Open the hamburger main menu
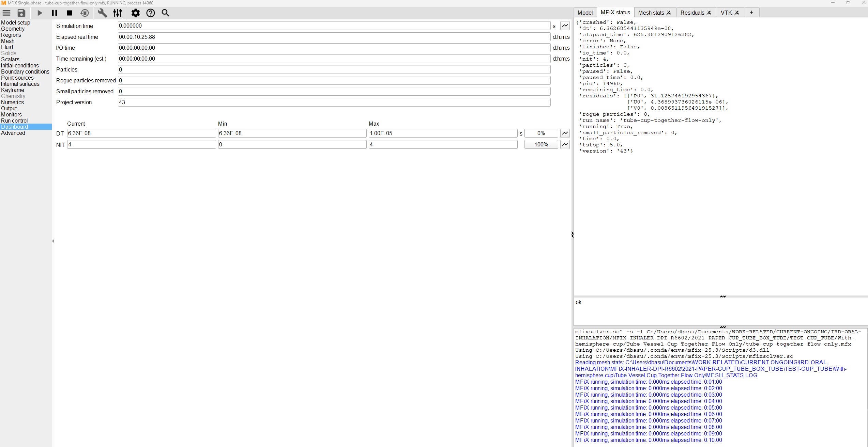 pos(6,13)
